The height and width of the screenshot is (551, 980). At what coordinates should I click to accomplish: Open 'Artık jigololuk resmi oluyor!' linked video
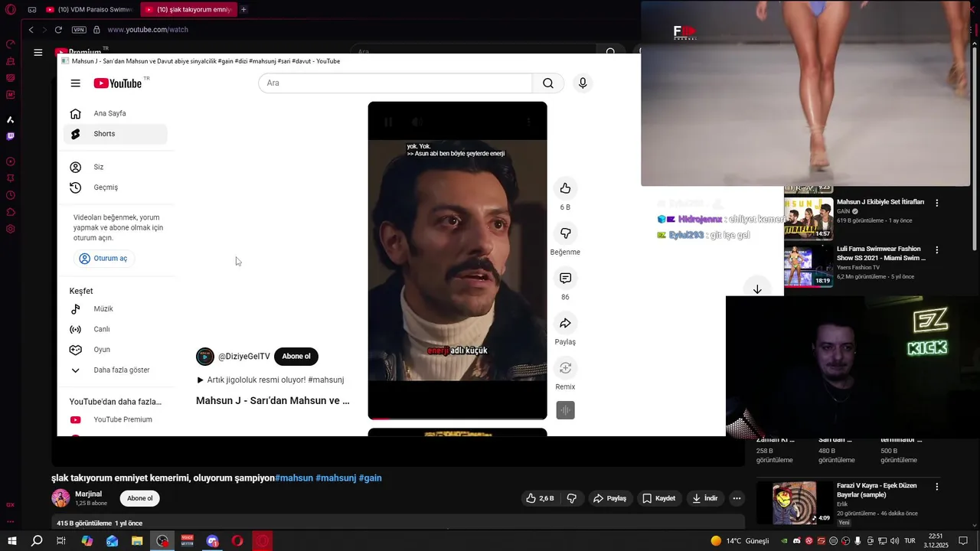(x=270, y=380)
